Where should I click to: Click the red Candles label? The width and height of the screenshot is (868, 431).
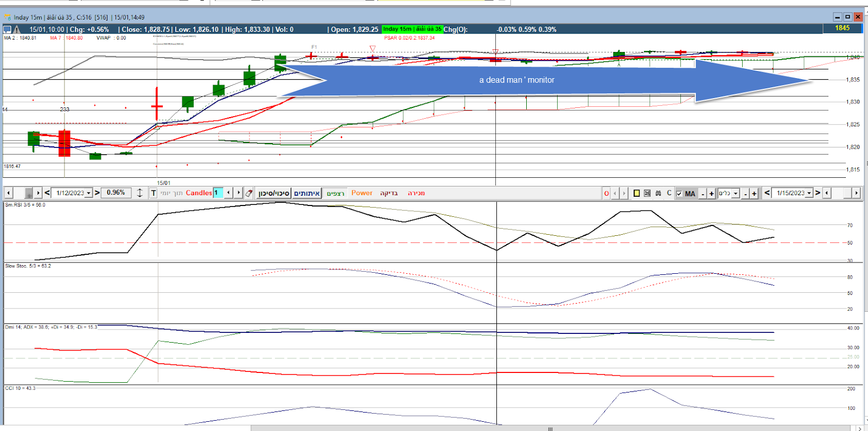point(199,193)
